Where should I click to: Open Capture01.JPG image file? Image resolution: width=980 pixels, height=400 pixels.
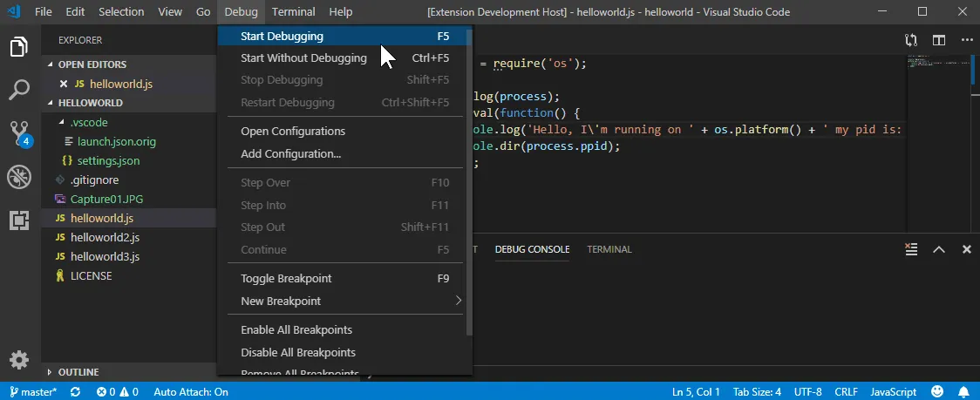coord(129,200)
